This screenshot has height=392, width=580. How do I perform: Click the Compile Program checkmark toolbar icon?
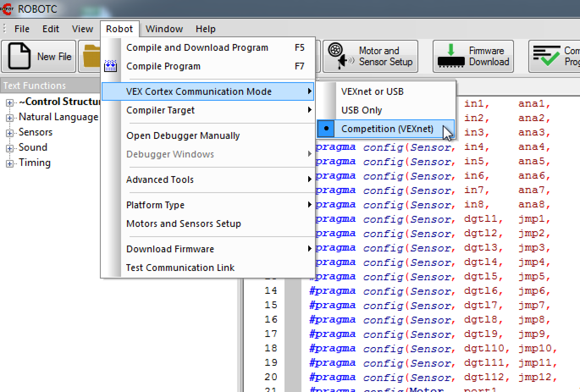[546, 56]
